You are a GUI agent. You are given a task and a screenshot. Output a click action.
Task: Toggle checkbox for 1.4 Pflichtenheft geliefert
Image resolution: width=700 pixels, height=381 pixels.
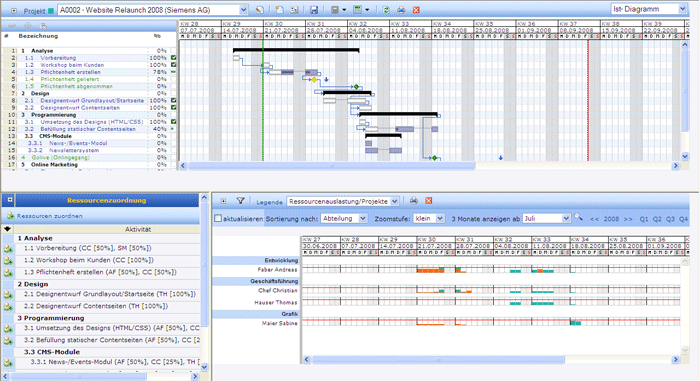(173, 79)
